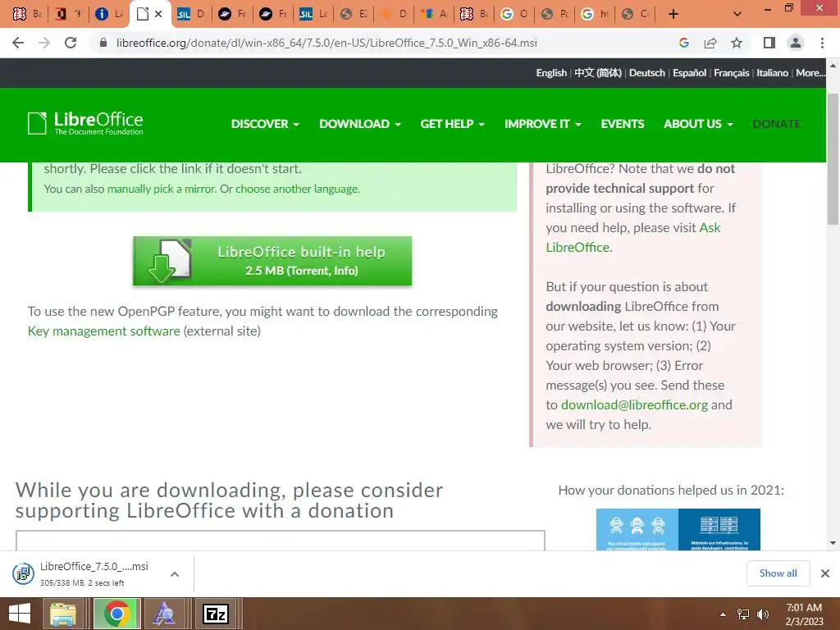
Task: Expand the DISCOVER menu
Action: [265, 124]
